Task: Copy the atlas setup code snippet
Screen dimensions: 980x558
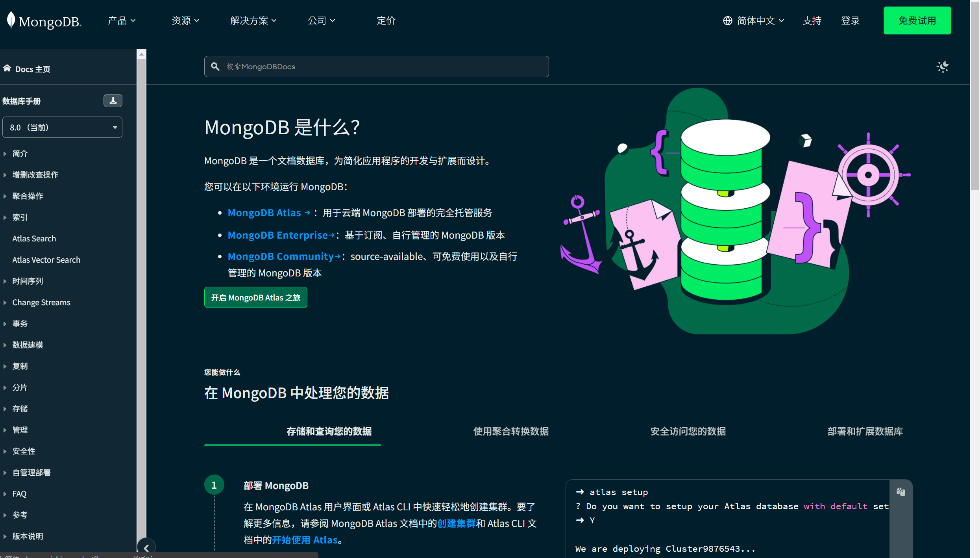Action: pyautogui.click(x=900, y=491)
